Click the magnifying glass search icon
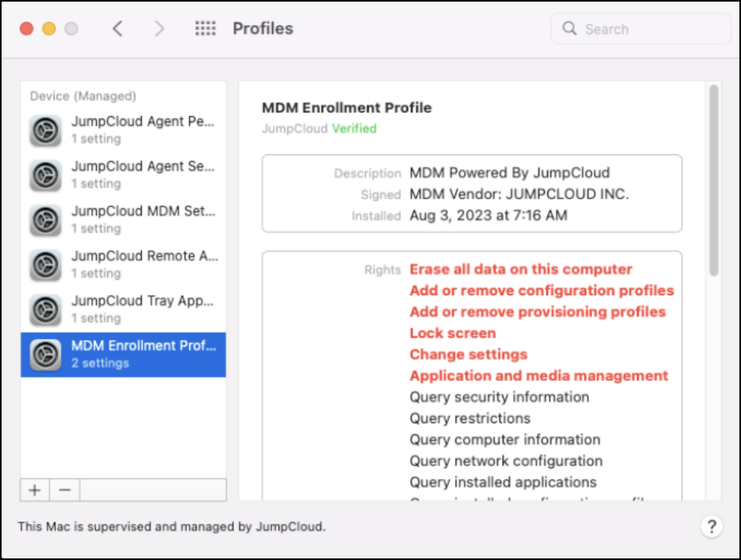The image size is (741, 560). coord(570,29)
